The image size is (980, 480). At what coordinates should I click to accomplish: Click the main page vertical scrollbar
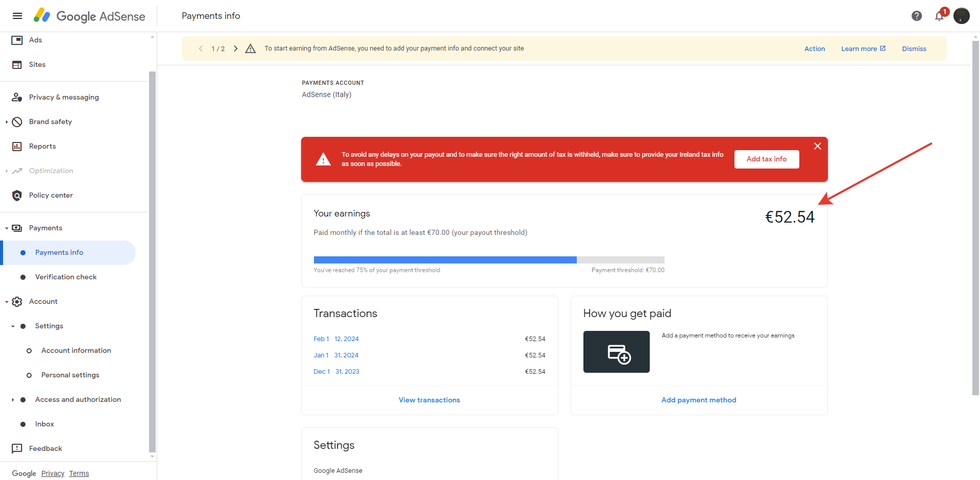coord(976,218)
